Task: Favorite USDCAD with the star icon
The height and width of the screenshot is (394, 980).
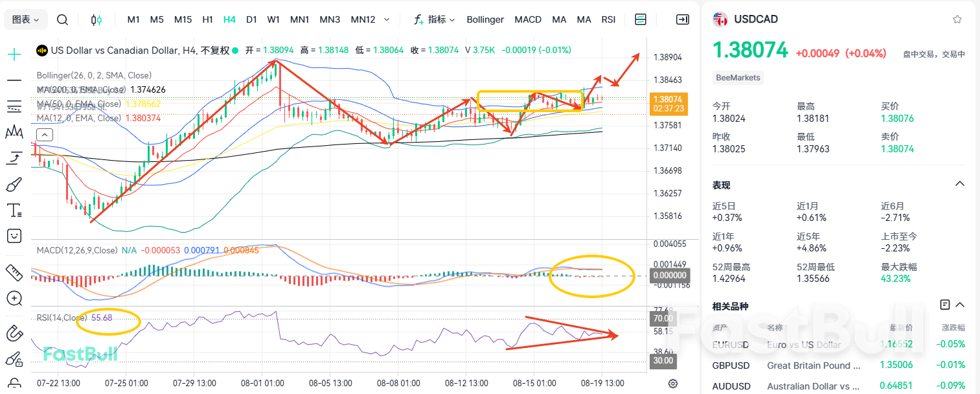Action: [957, 19]
